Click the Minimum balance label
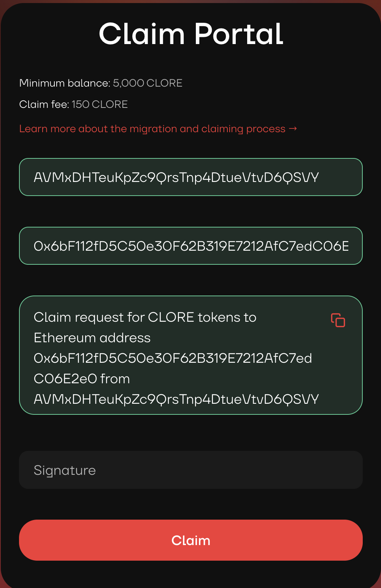Screen dimensions: 381x588 click(65, 83)
